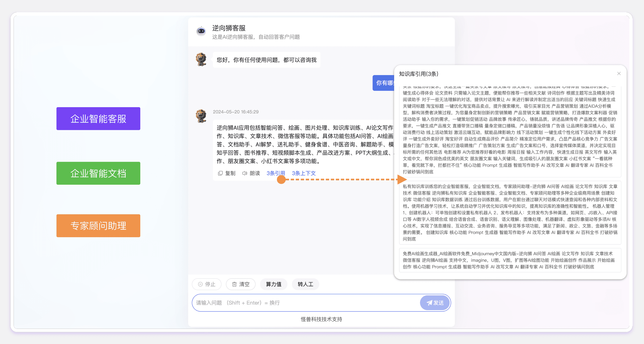Click the subtitle 这是AI逆向狮客服
Image resolution: width=644 pixels, height=344 pixels.
coord(256,37)
